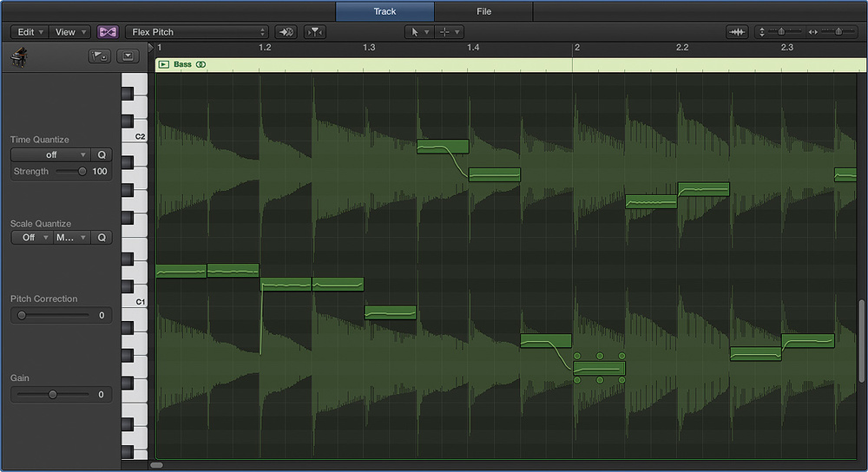Click the loop icon beside Bass region name

point(201,64)
